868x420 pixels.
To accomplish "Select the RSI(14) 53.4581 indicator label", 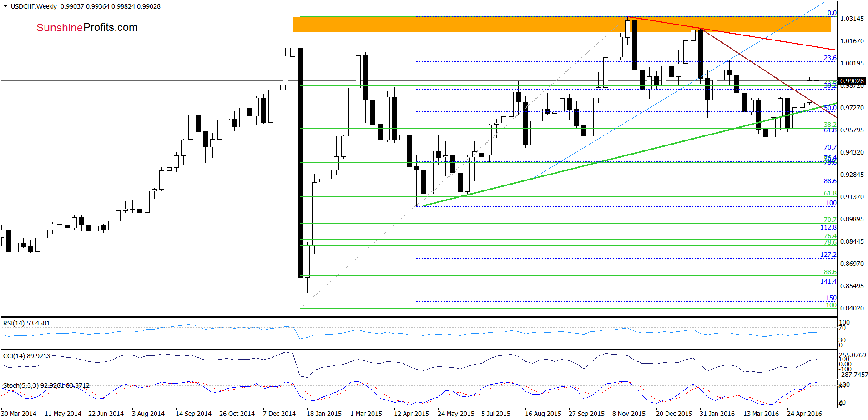I will (x=26, y=323).
